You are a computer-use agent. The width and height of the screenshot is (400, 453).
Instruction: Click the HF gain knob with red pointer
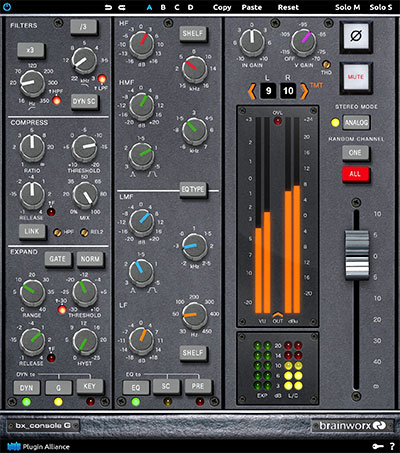[x=142, y=44]
